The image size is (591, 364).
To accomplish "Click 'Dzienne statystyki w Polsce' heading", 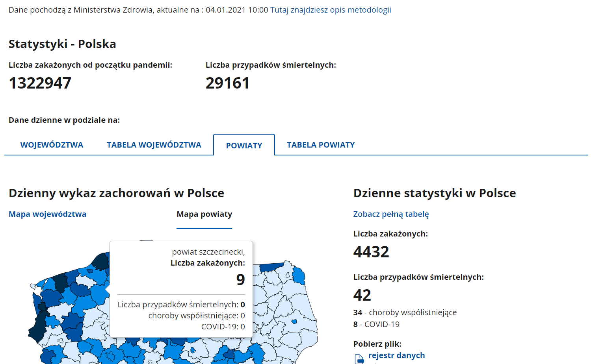I will pyautogui.click(x=435, y=193).
